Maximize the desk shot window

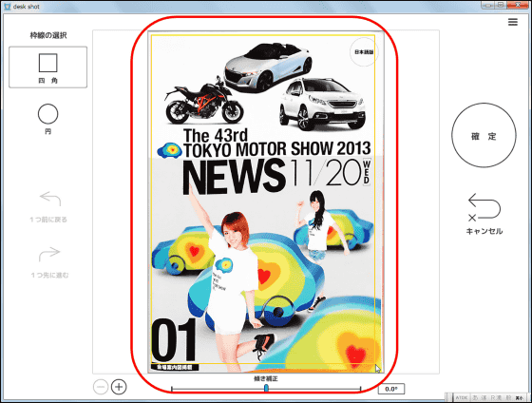[x=501, y=5]
